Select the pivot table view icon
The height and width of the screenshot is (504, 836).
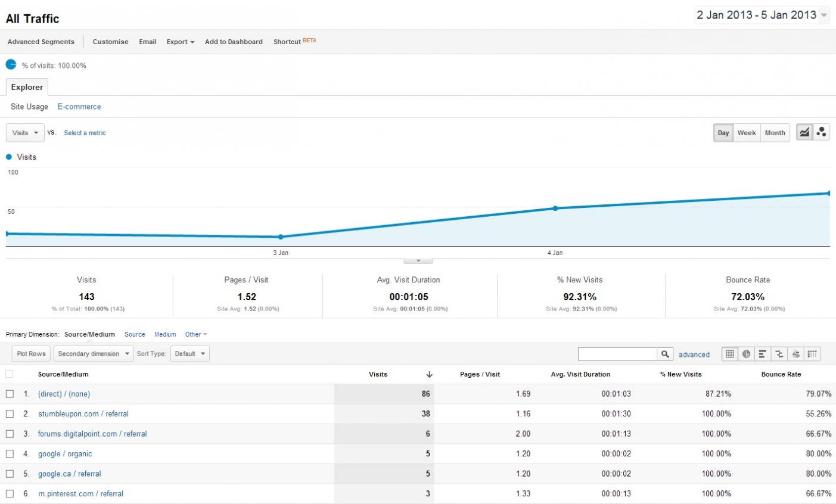click(812, 354)
